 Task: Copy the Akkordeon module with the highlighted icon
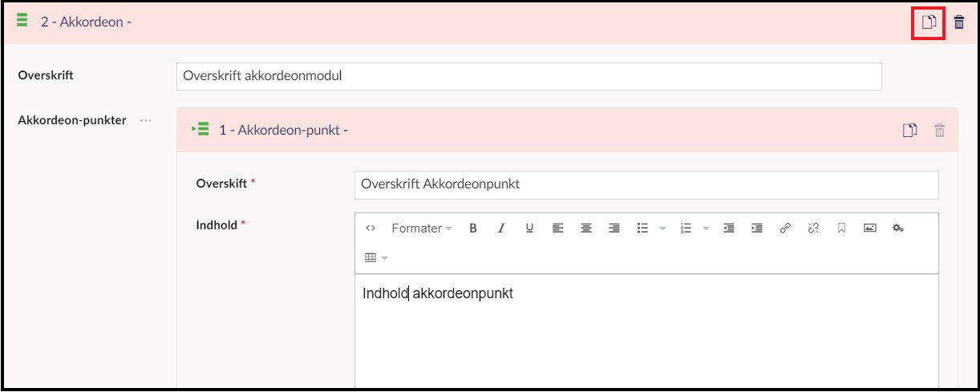point(929,22)
